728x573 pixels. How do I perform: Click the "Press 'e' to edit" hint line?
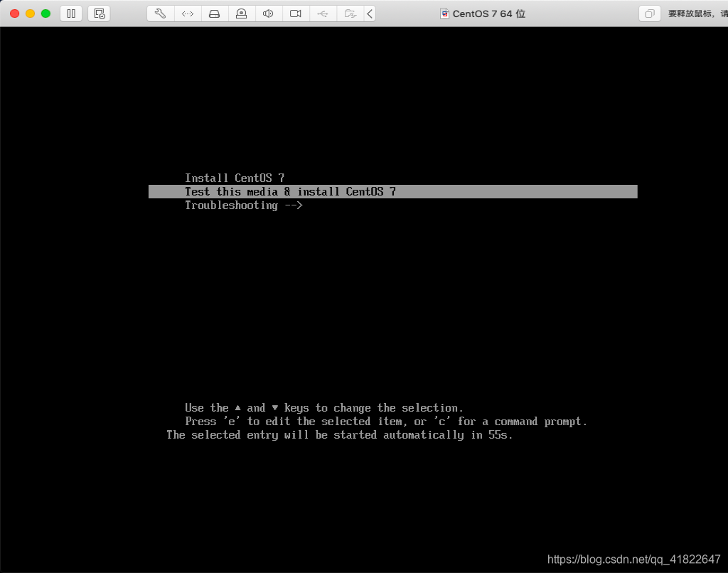[386, 421]
